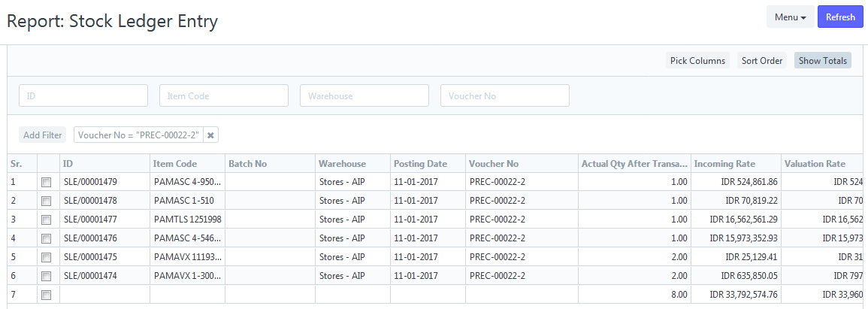Click the Refresh button

point(840,17)
